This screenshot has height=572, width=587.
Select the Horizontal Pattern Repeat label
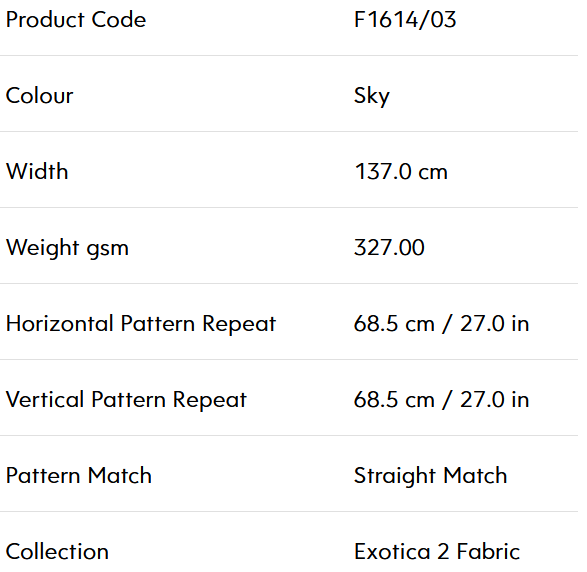point(141,324)
